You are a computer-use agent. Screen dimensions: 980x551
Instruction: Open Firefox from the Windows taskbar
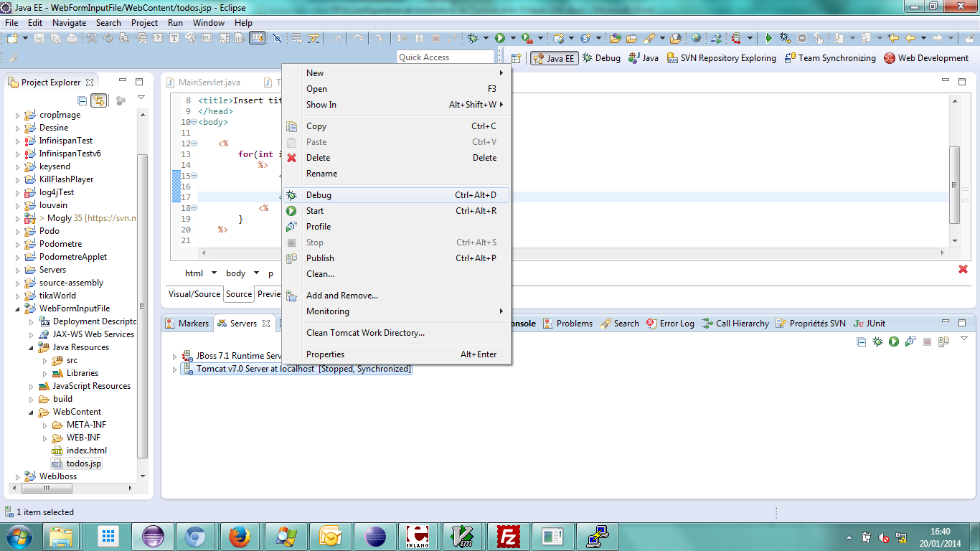[x=240, y=536]
